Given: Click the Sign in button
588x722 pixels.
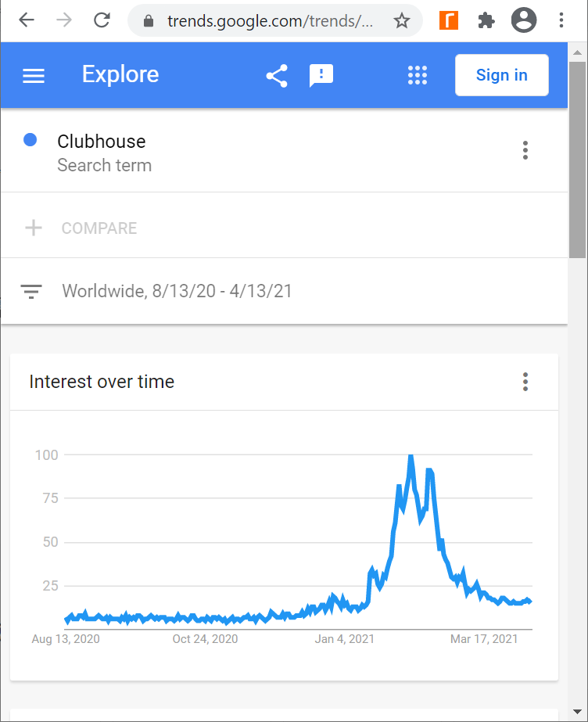Looking at the screenshot, I should click(x=501, y=75).
